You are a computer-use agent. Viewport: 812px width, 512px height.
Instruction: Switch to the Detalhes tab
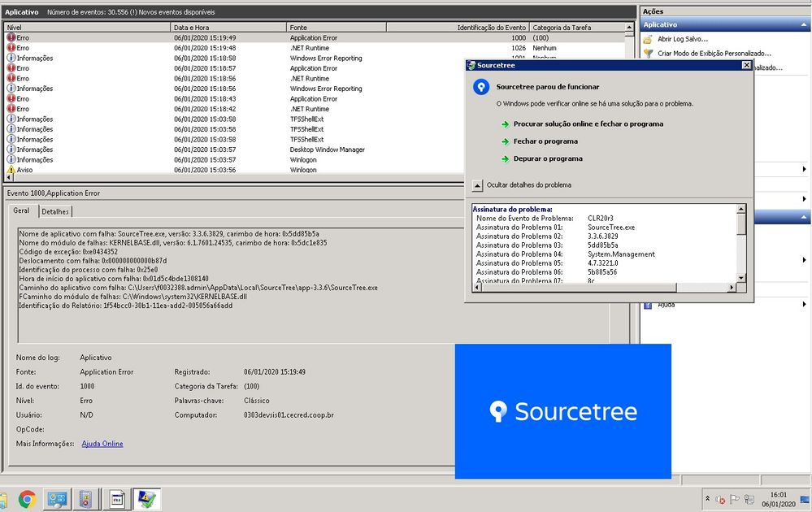[55, 212]
